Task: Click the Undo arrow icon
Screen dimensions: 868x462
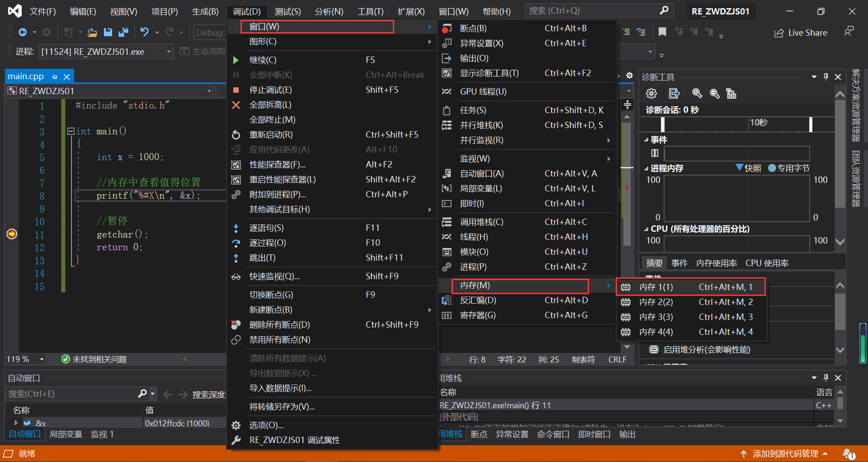Action: [x=144, y=32]
